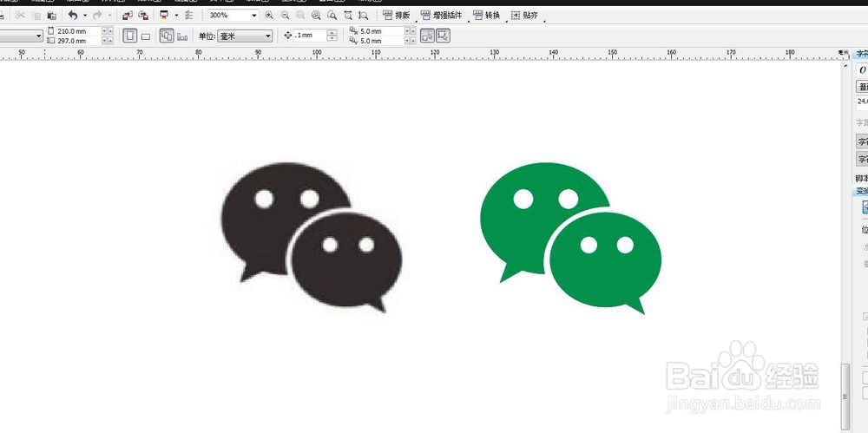Screen dimensions: 868x433
Task: Click the Zoom Out magnifier icon
Action: coord(285,15)
